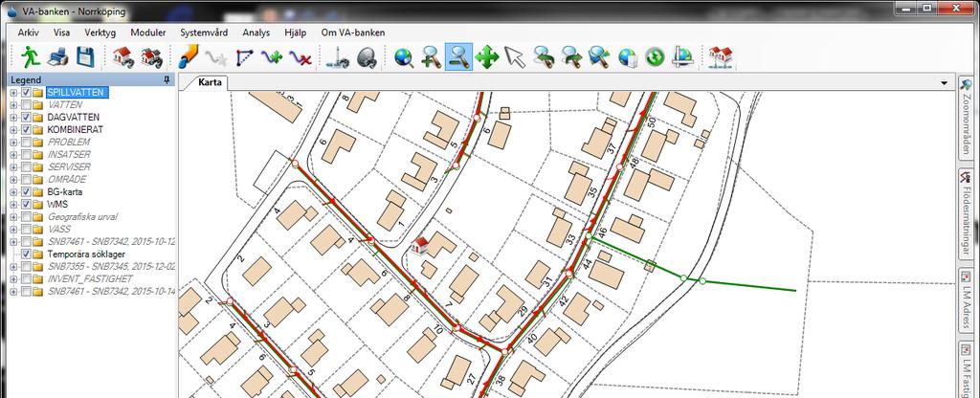Screen dimensions: 980x398
Task: Click the manhole pipe profile icon
Action: (338, 58)
